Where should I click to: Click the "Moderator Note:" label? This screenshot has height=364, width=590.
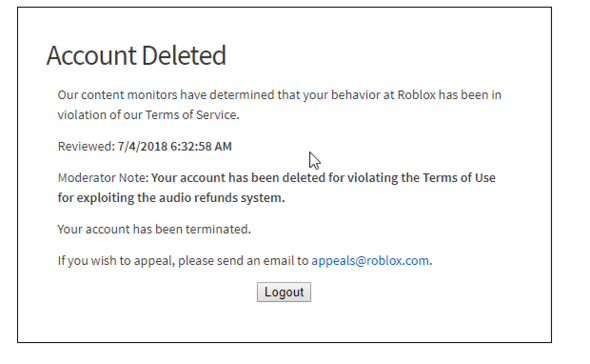103,178
